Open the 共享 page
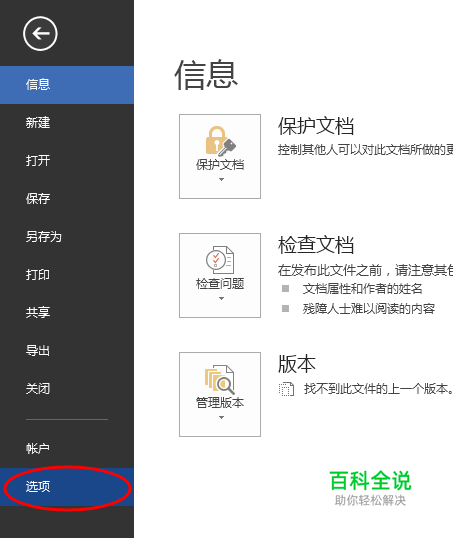This screenshot has height=538, width=453. click(67, 313)
